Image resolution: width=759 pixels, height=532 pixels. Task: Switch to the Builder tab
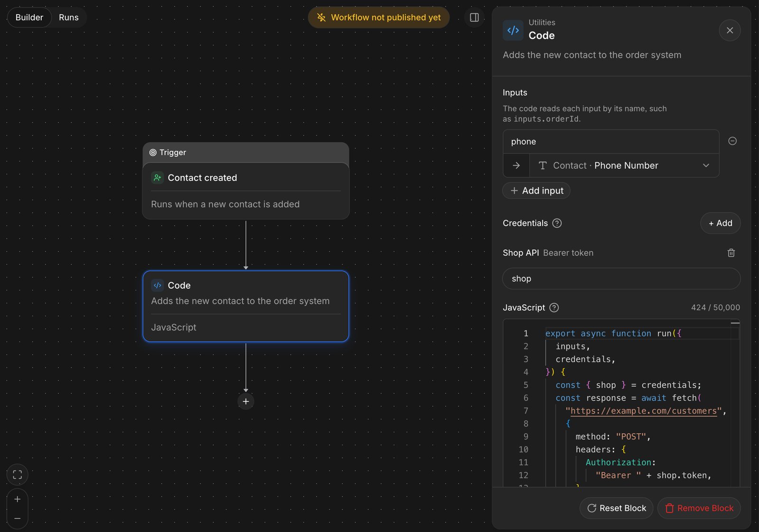(29, 18)
